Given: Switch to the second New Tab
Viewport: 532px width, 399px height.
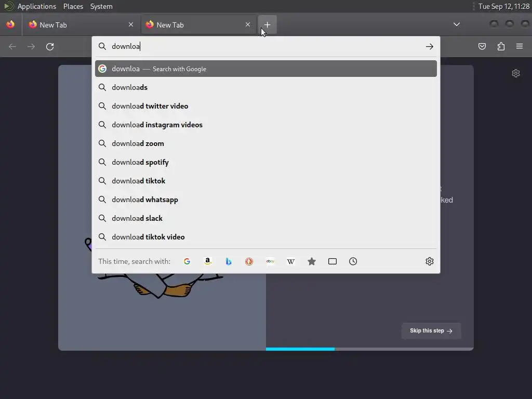Looking at the screenshot, I should point(198,25).
